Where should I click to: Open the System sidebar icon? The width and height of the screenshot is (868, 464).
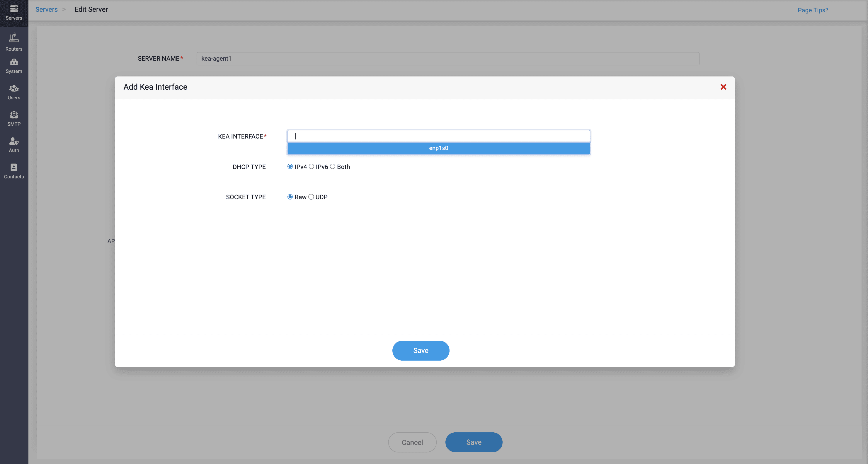pyautogui.click(x=14, y=66)
